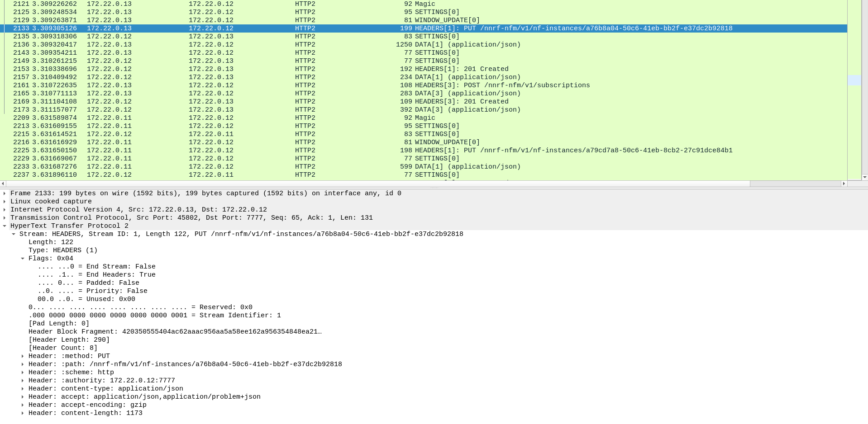Expand the Header accept field
Screen dimensions: 868x424
[23, 396]
